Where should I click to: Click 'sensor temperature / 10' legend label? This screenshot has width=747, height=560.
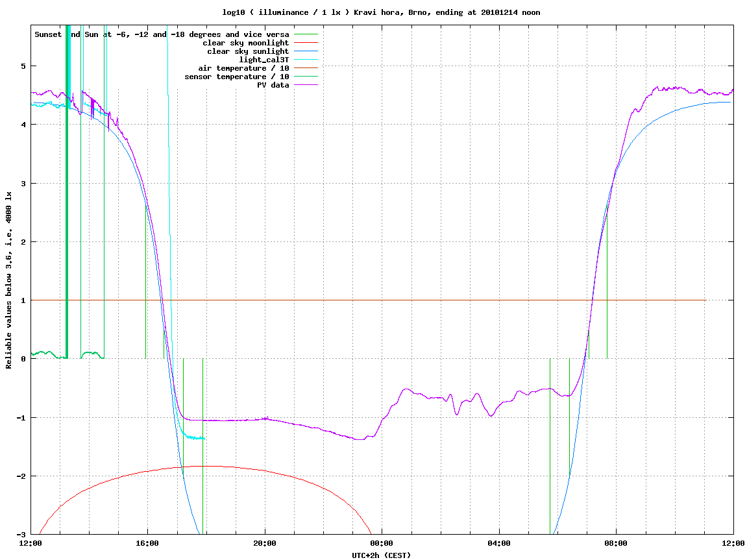point(237,77)
